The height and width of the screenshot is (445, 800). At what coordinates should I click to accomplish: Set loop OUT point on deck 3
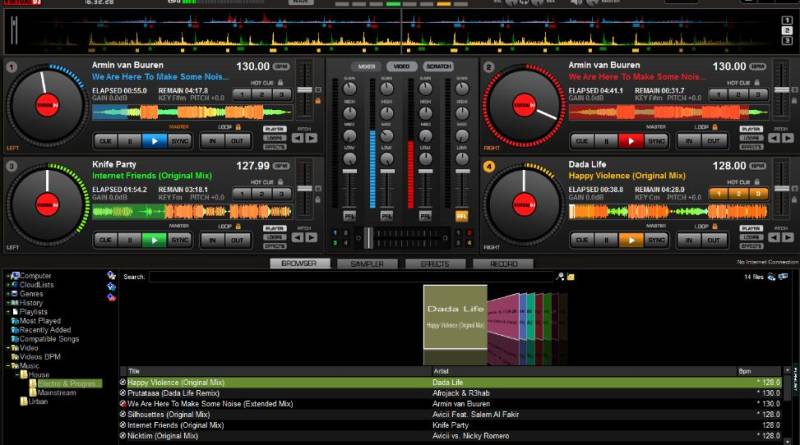click(237, 240)
